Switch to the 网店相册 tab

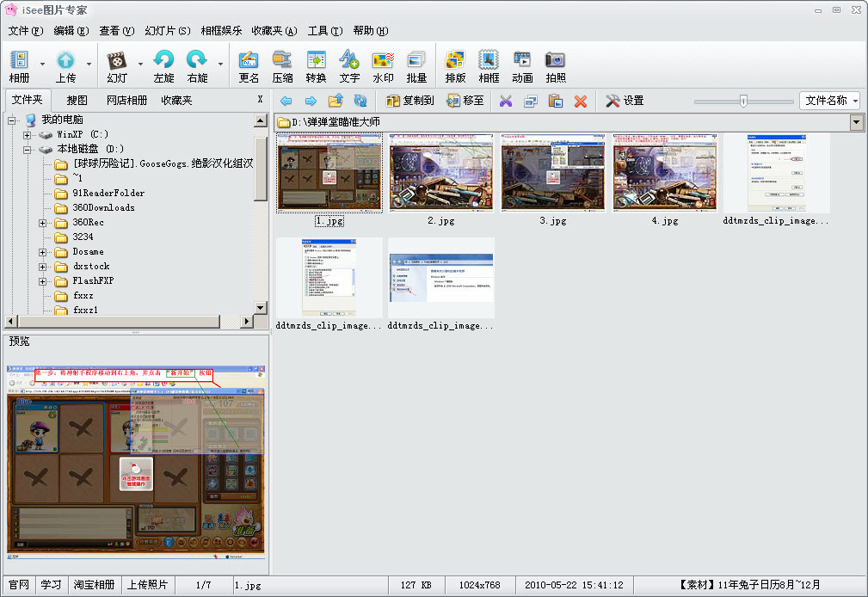coord(126,100)
